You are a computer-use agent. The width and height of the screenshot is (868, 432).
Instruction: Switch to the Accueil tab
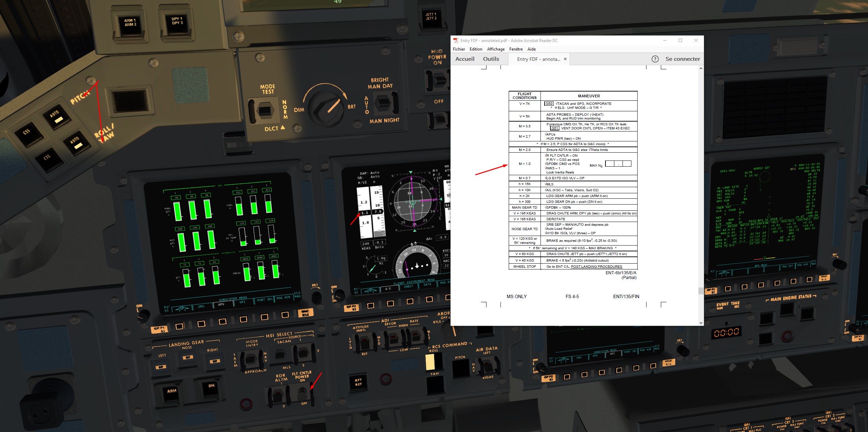[465, 59]
